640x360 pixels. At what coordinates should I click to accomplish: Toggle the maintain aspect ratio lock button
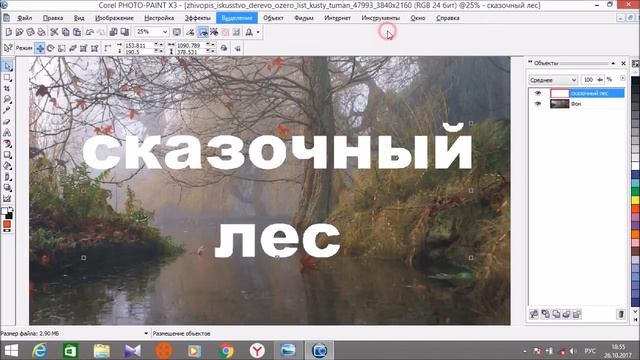(224, 48)
